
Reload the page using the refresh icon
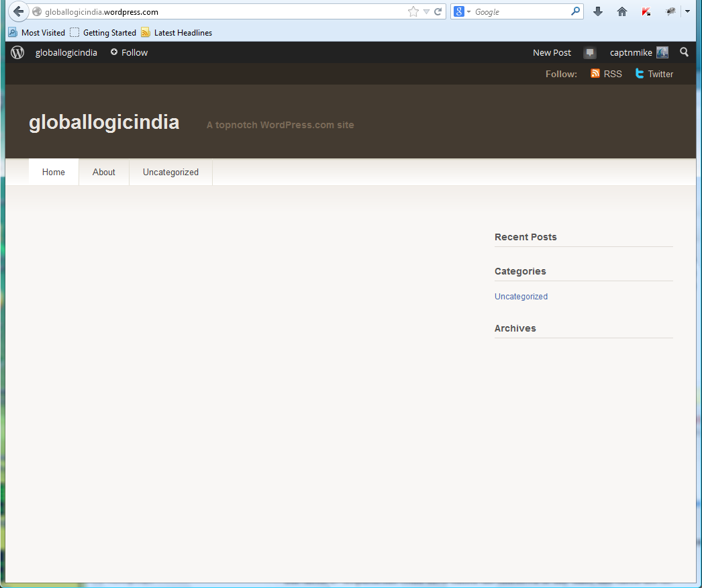pyautogui.click(x=438, y=11)
